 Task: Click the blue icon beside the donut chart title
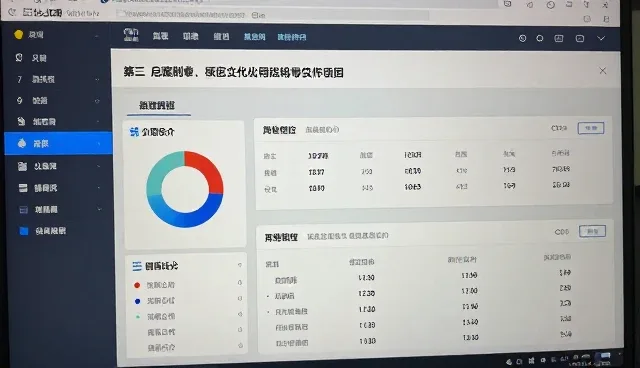[134, 132]
